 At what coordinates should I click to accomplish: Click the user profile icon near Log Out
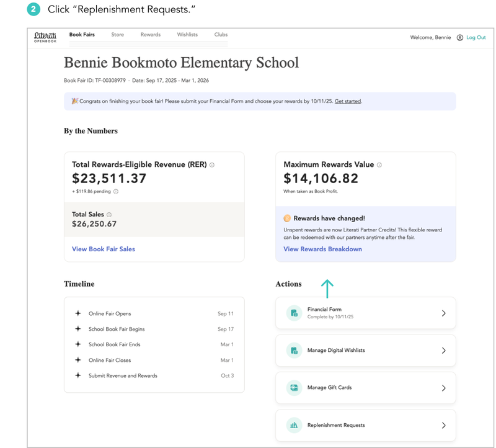click(x=459, y=38)
